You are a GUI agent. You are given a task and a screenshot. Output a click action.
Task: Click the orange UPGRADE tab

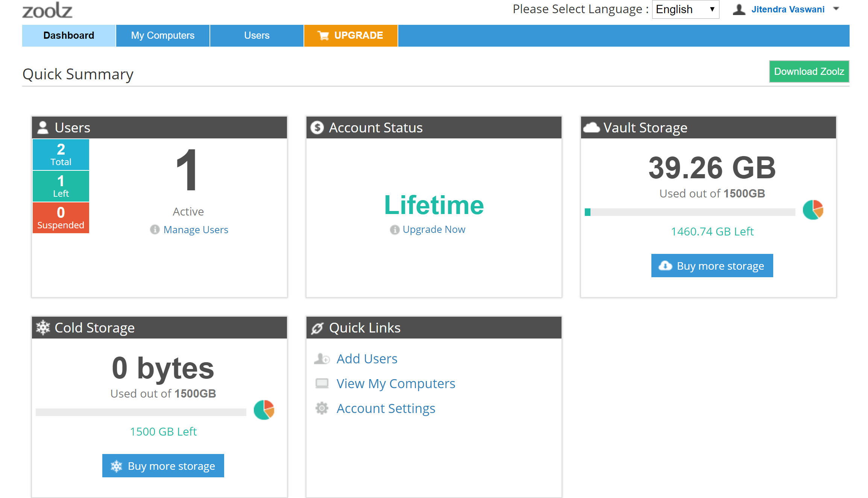(x=351, y=36)
